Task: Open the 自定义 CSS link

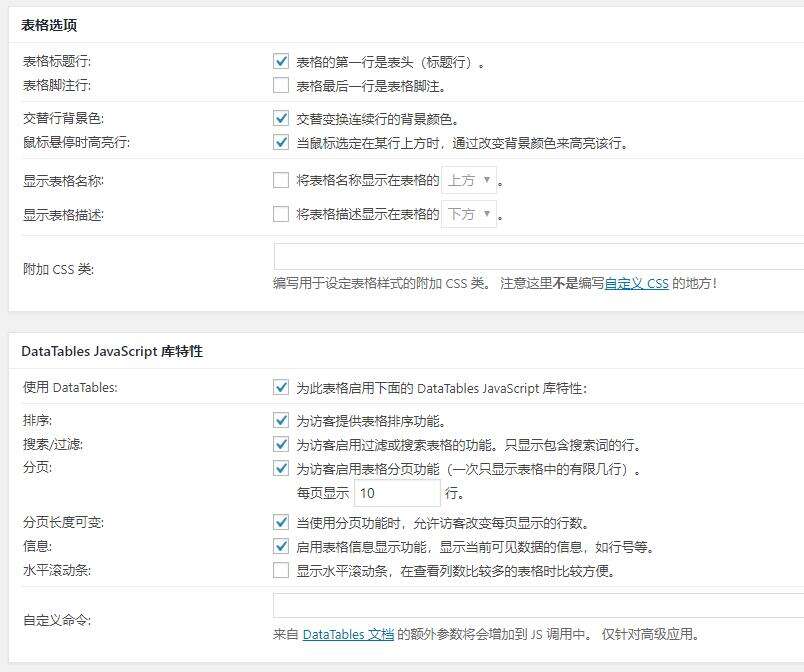Action: pyautogui.click(x=636, y=283)
